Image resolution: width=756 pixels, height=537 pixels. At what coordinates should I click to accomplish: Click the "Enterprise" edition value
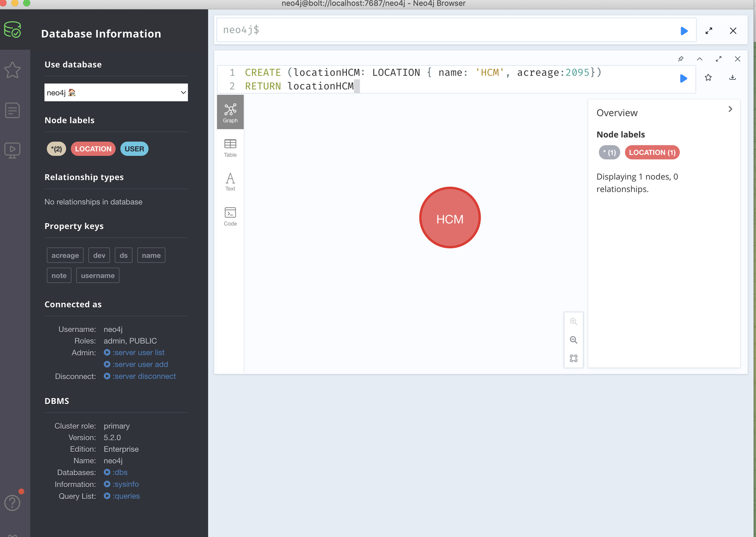tap(121, 449)
